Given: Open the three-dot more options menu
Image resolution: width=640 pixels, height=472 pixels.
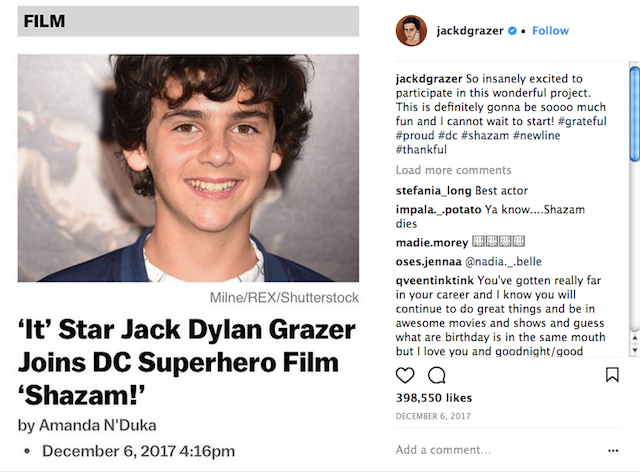Looking at the screenshot, I should [613, 450].
